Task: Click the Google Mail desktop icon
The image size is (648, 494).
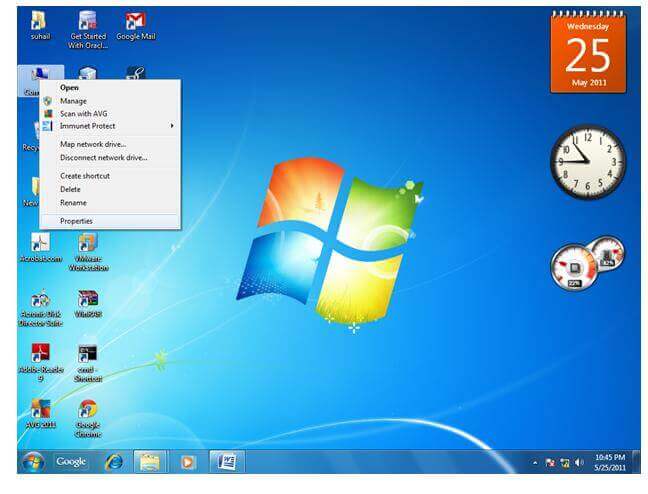Action: [x=135, y=22]
